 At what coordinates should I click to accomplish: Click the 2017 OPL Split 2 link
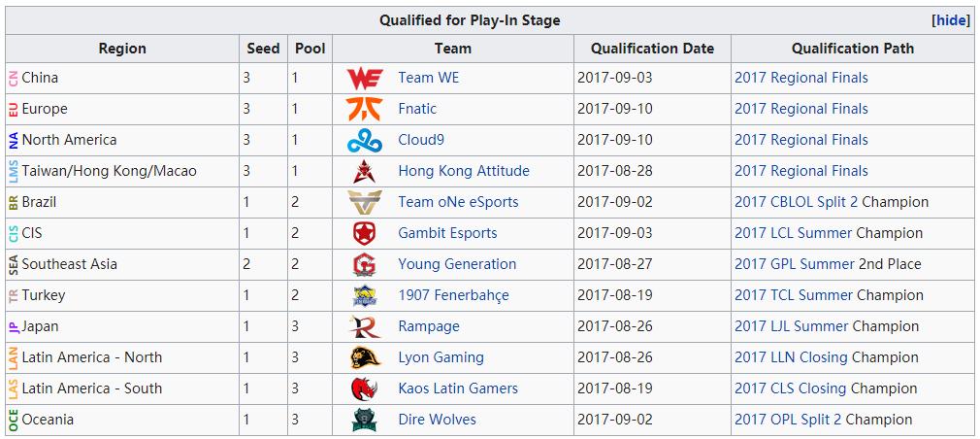point(788,420)
